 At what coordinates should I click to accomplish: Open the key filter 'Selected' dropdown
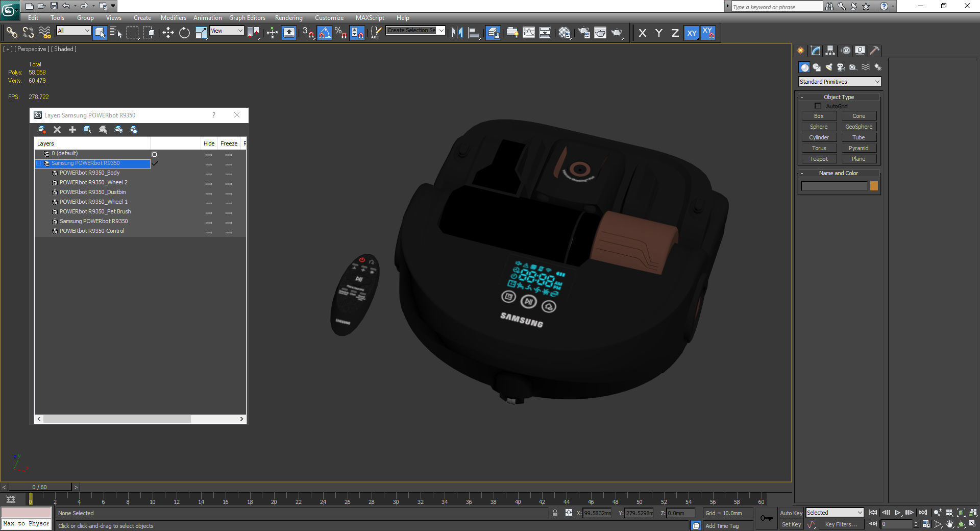[835, 513]
